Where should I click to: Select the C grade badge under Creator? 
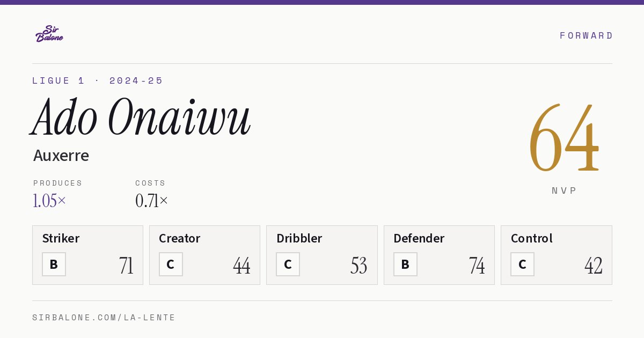(x=171, y=264)
